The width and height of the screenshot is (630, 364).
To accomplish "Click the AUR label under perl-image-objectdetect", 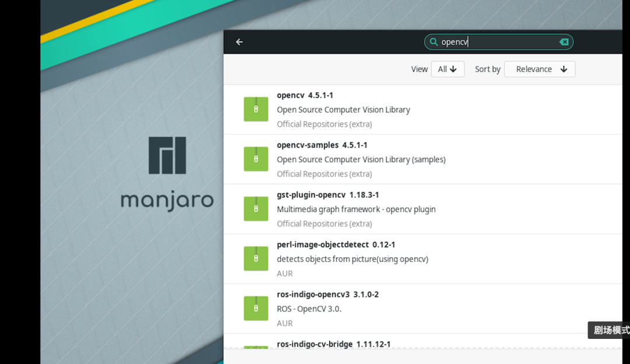I will point(285,274).
